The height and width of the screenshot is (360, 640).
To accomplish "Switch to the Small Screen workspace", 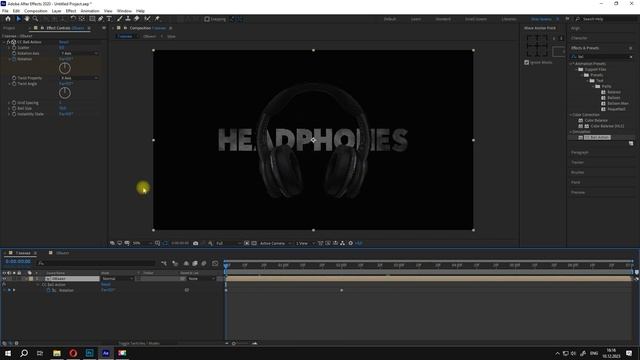I will point(476,19).
